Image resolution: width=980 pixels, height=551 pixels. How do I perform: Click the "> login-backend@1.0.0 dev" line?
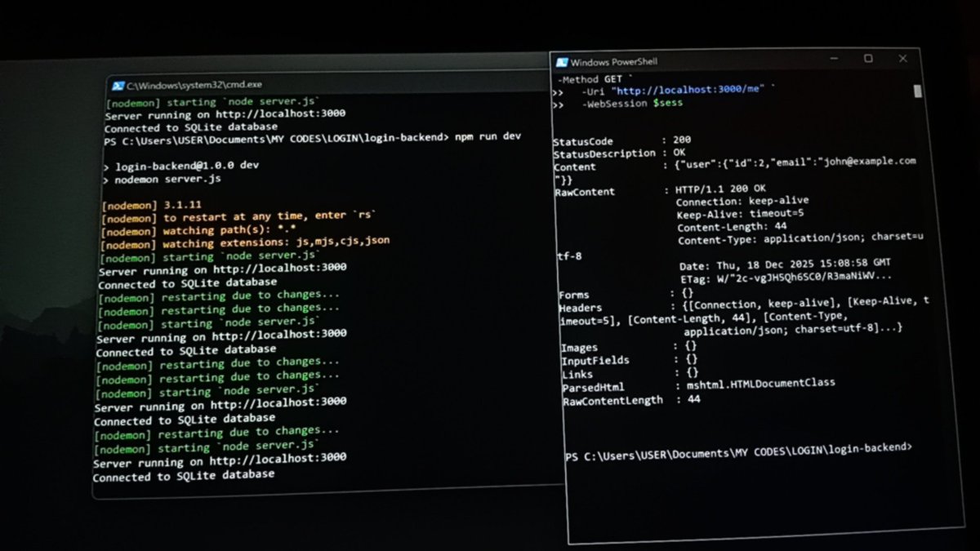pyautogui.click(x=181, y=165)
